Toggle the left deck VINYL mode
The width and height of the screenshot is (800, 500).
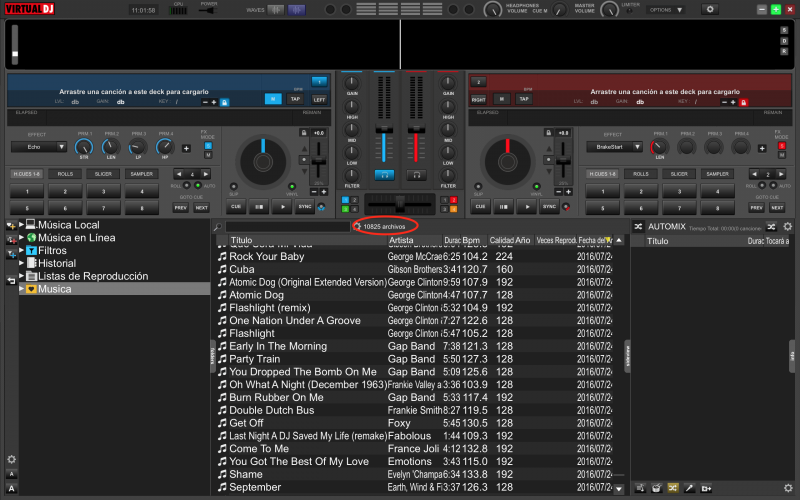pos(292,186)
